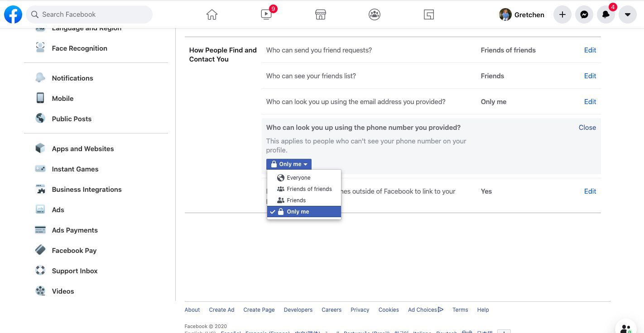Focus the Search Facebook field

pos(89,14)
